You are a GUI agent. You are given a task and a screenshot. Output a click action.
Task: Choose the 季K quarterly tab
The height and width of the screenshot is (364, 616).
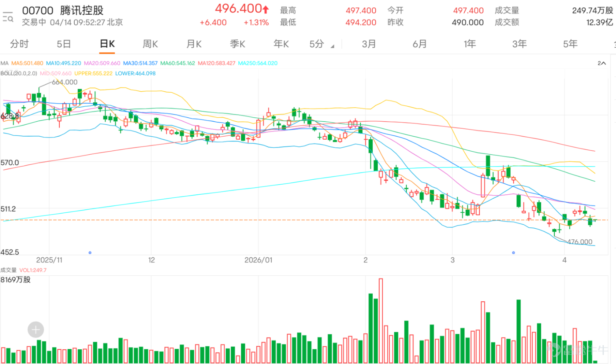[x=238, y=44]
